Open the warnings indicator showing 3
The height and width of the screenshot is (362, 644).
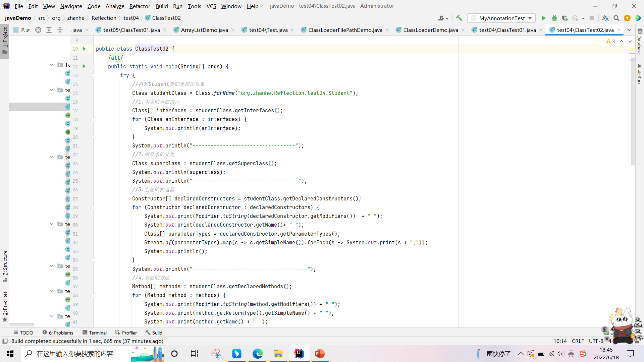[x=610, y=41]
